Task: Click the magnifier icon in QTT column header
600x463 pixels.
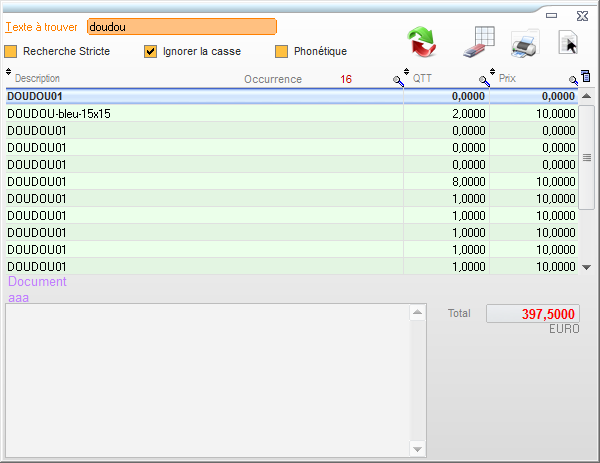Action: coord(484,80)
